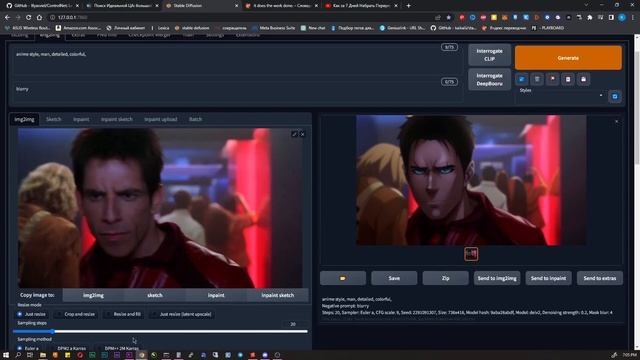Copy image to inpaint button
The height and width of the screenshot is (360, 640).
click(216, 295)
